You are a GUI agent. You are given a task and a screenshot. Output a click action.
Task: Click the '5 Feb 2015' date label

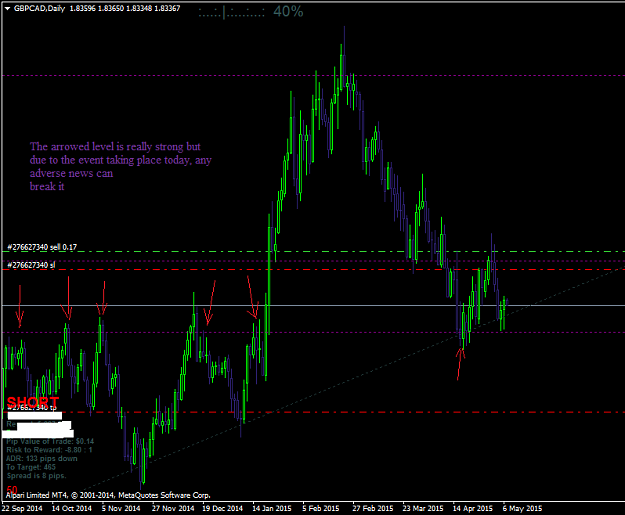click(321, 508)
